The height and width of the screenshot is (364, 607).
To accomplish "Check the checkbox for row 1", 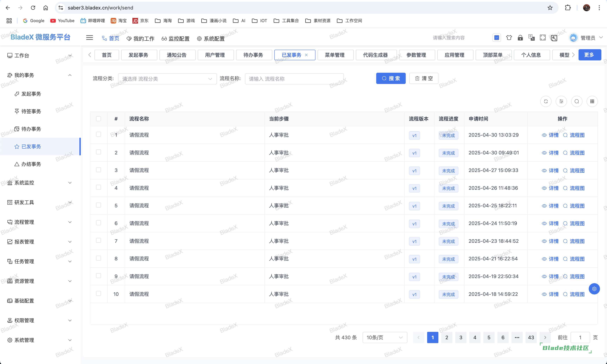I will tap(99, 134).
